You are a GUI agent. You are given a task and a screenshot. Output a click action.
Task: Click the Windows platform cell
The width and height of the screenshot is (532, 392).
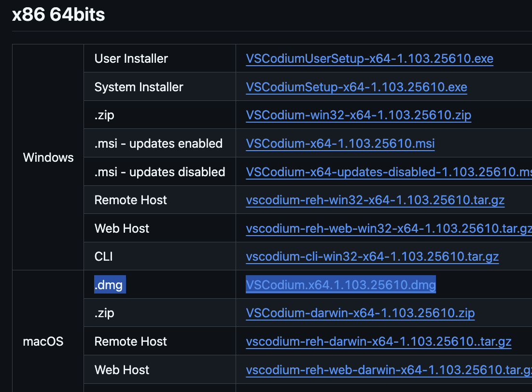[x=48, y=157]
